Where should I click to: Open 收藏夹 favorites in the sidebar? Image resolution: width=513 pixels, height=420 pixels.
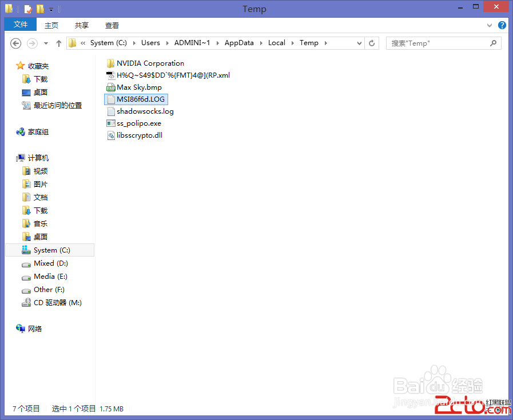click(33, 66)
